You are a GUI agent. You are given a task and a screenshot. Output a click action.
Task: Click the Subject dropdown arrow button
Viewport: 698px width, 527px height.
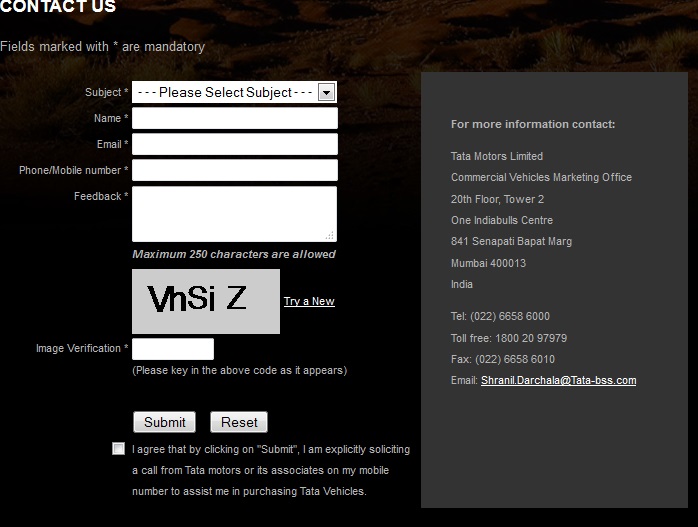pyautogui.click(x=327, y=92)
